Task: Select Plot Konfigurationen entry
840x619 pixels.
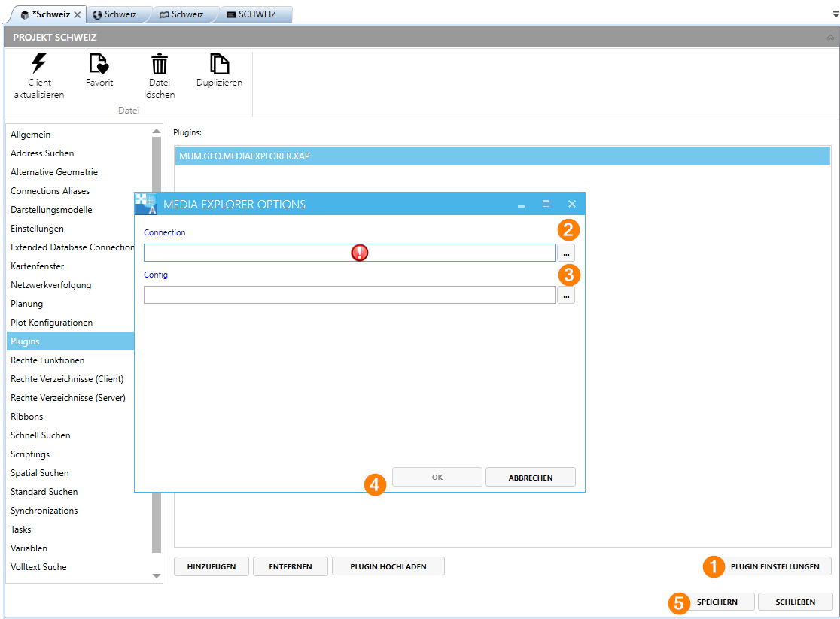Action: click(51, 323)
